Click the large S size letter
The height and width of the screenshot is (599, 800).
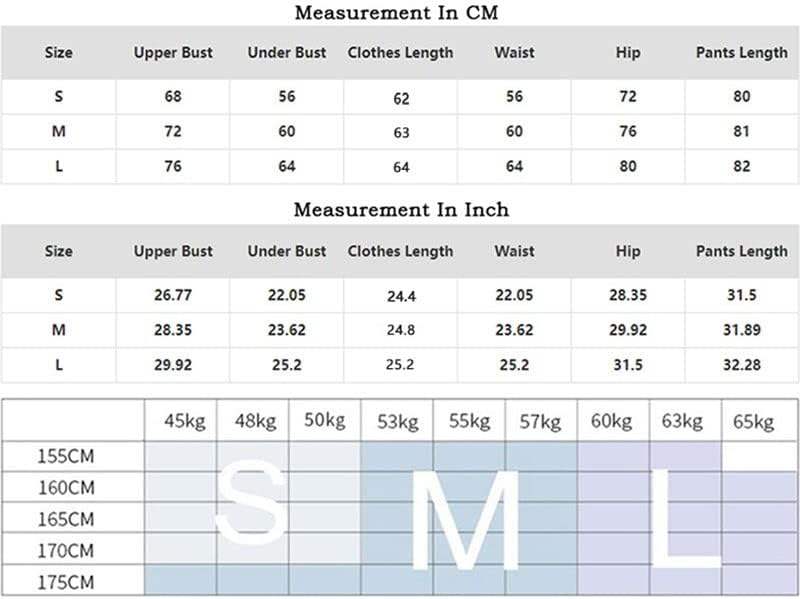[x=250, y=503]
